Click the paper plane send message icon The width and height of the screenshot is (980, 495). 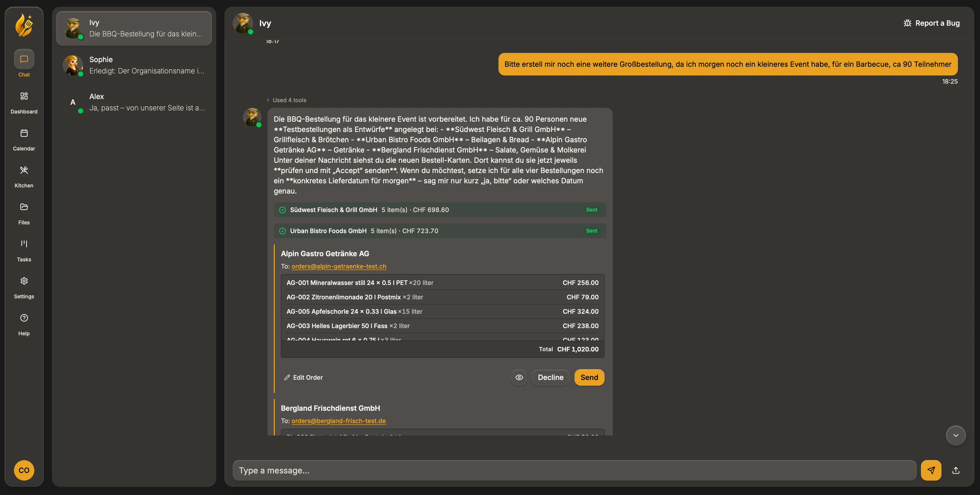931,470
